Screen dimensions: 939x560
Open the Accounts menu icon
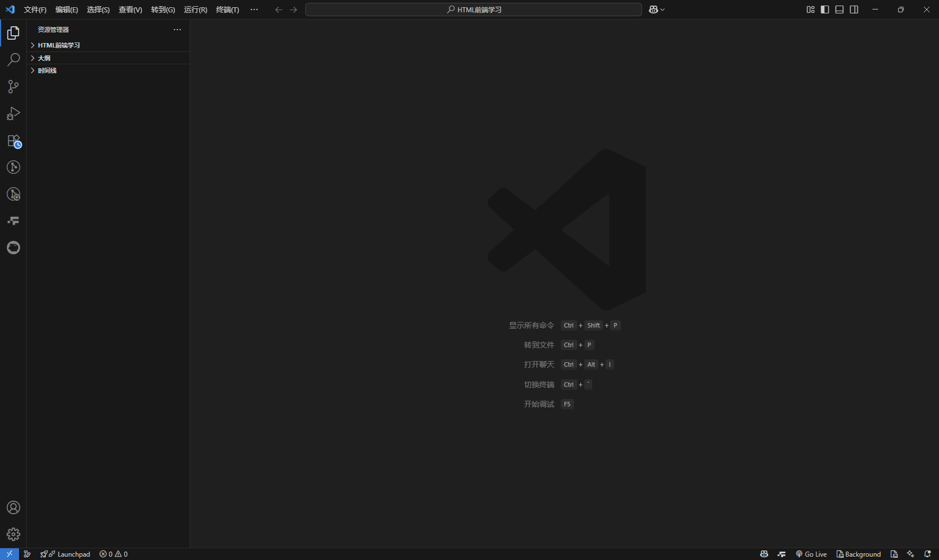click(13, 507)
